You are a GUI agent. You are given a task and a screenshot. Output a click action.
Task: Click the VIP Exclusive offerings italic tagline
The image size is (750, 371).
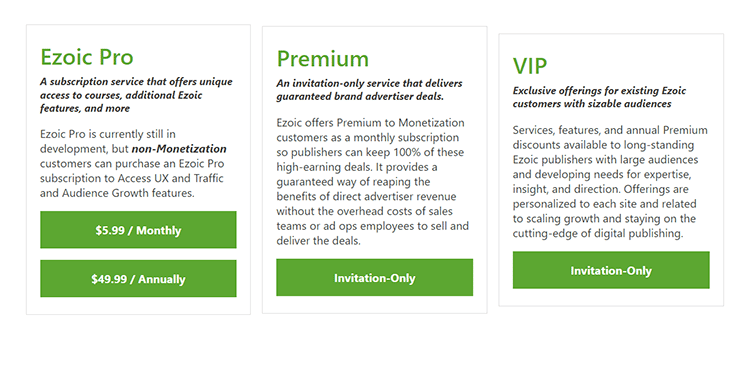599,97
